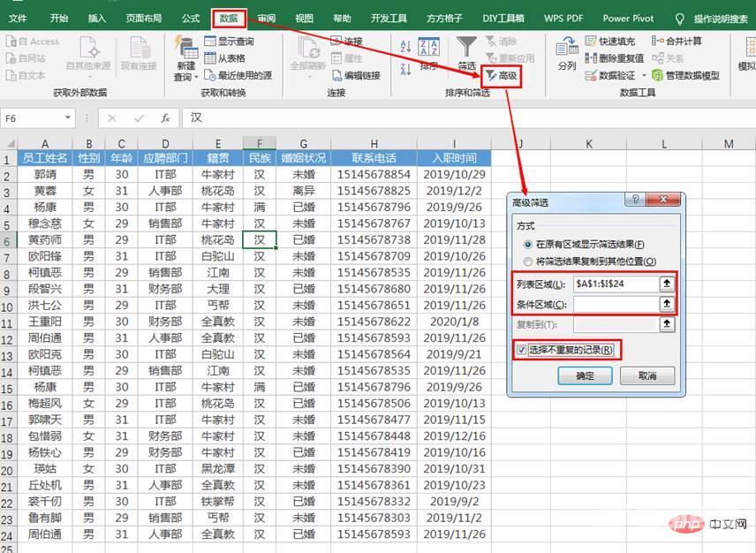
Task: Open the 开始 ribbon tab
Action: click(57, 16)
